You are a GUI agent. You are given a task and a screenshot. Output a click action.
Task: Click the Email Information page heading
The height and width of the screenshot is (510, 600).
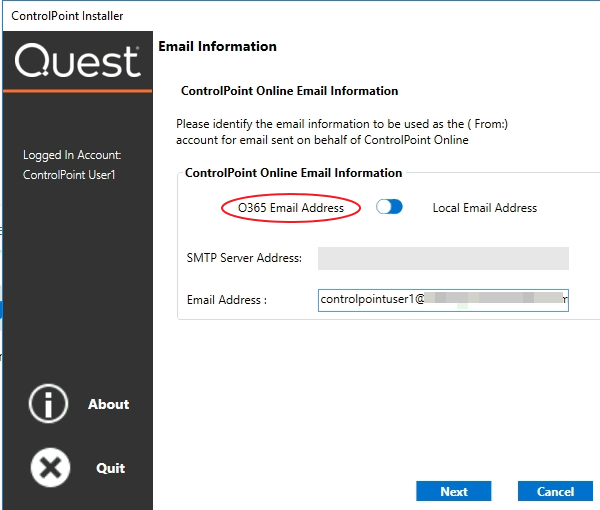pos(217,46)
